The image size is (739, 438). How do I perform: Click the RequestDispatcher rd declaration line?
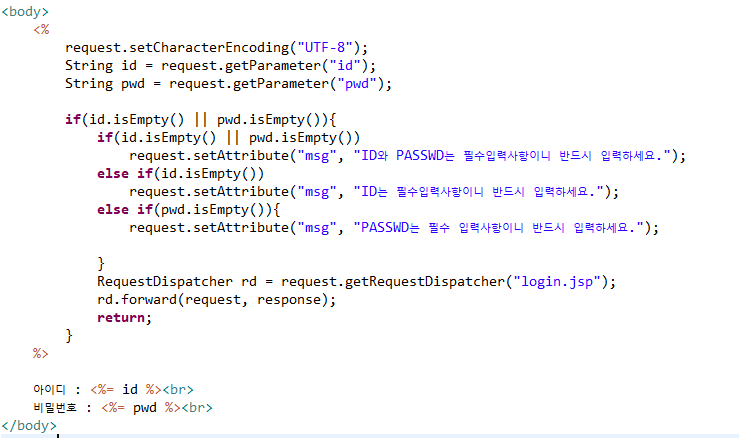coord(356,281)
